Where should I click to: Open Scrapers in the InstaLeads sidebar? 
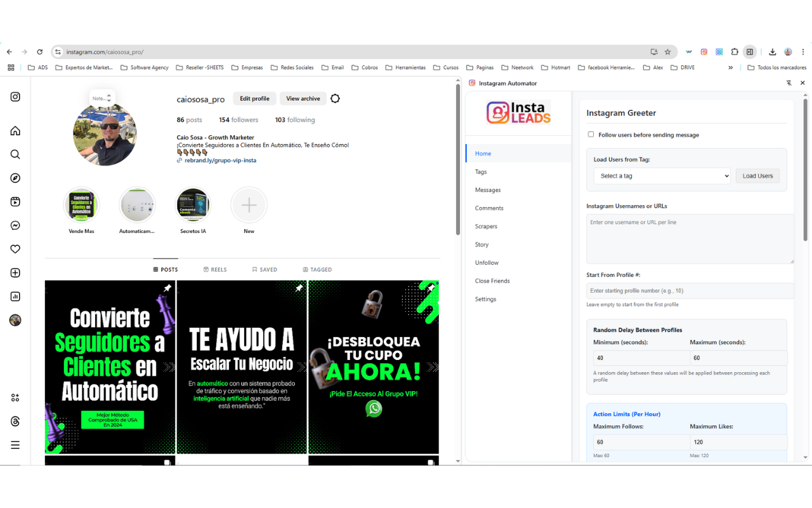click(486, 226)
